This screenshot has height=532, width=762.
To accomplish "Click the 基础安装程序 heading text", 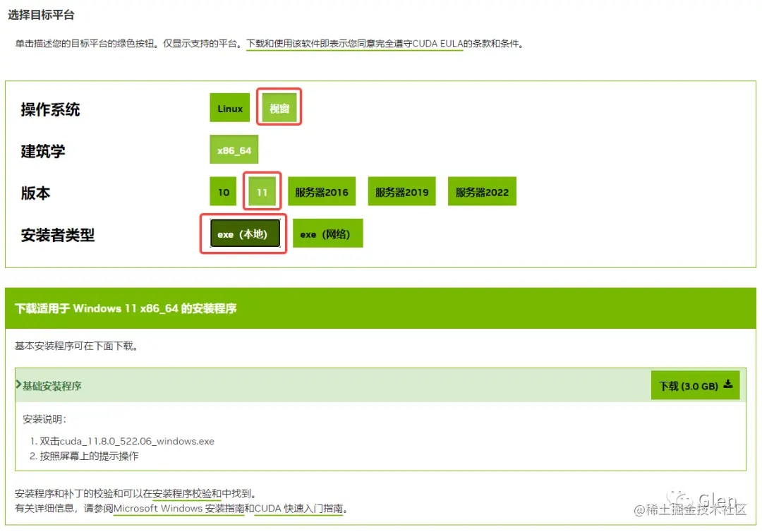I will pos(52,386).
